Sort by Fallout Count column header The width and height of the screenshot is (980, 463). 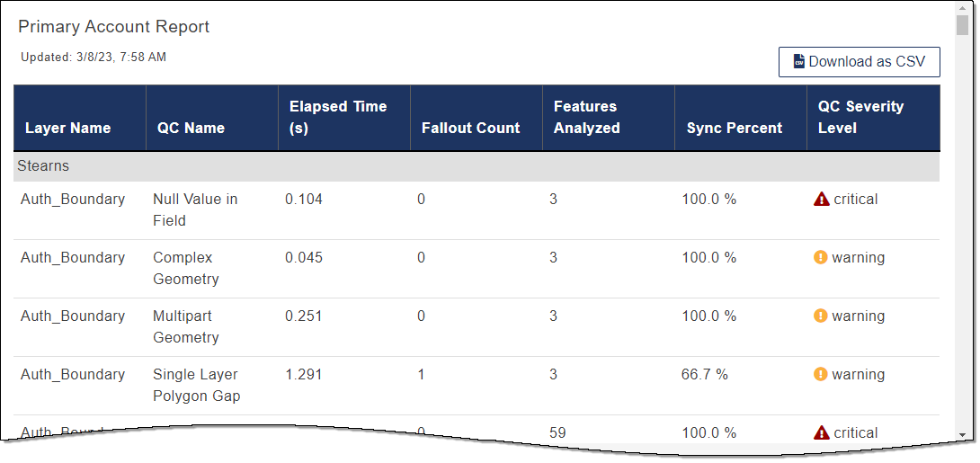click(x=471, y=128)
